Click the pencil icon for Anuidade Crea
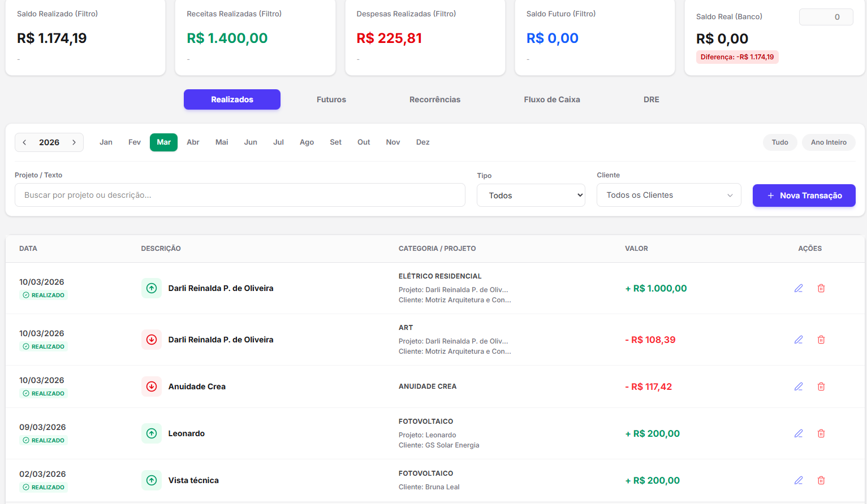 pyautogui.click(x=798, y=386)
